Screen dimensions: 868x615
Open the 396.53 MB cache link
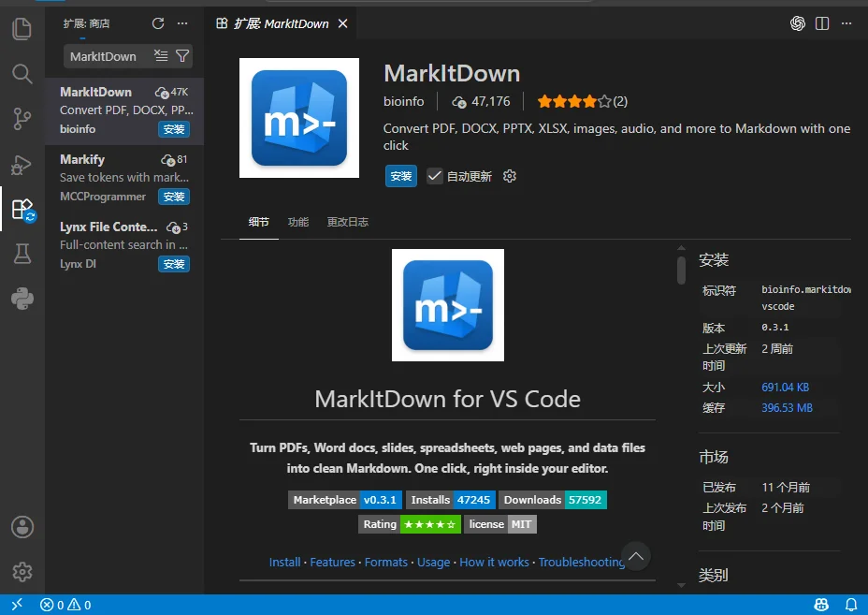coord(787,408)
